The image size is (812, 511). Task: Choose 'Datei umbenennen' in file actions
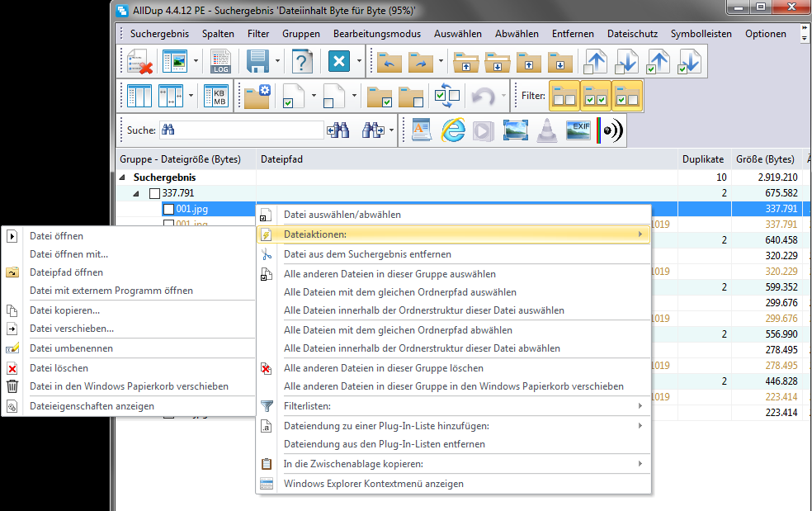point(71,348)
